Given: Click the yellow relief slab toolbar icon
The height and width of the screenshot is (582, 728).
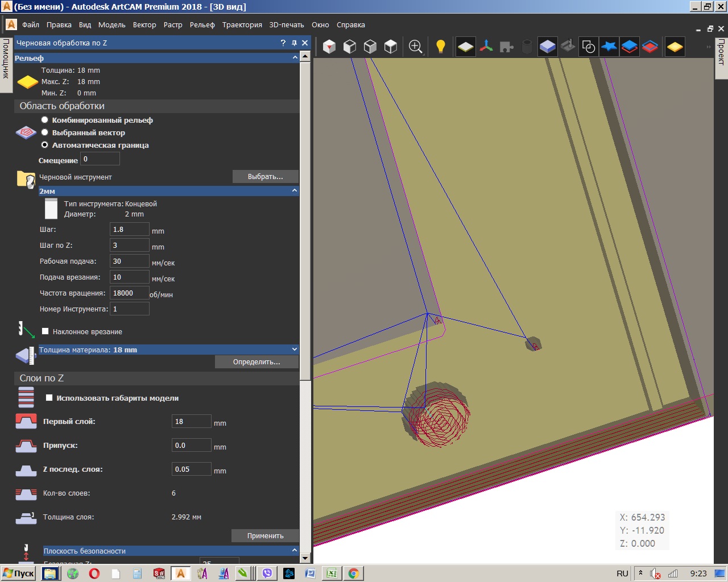Looking at the screenshot, I should coord(465,47).
